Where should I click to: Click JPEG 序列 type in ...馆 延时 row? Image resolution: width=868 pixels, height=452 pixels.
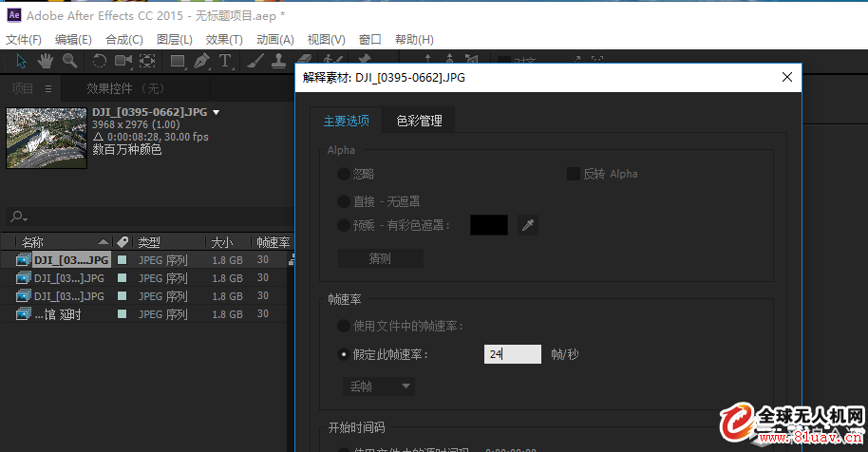click(x=163, y=314)
